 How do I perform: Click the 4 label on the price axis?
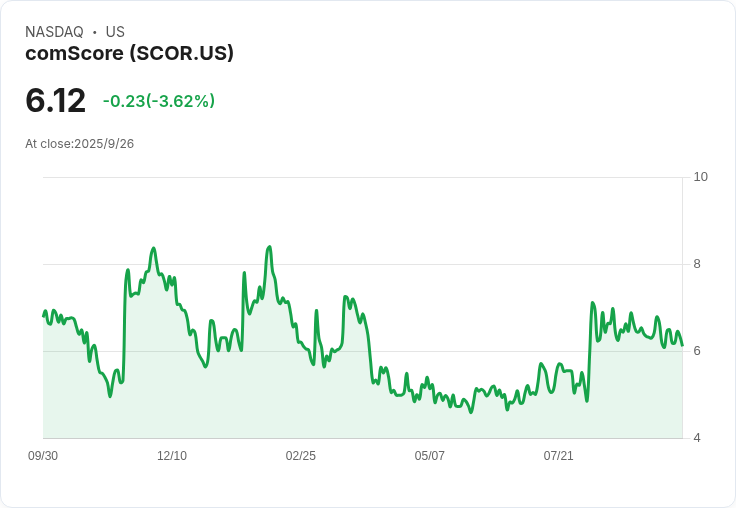pos(697,438)
